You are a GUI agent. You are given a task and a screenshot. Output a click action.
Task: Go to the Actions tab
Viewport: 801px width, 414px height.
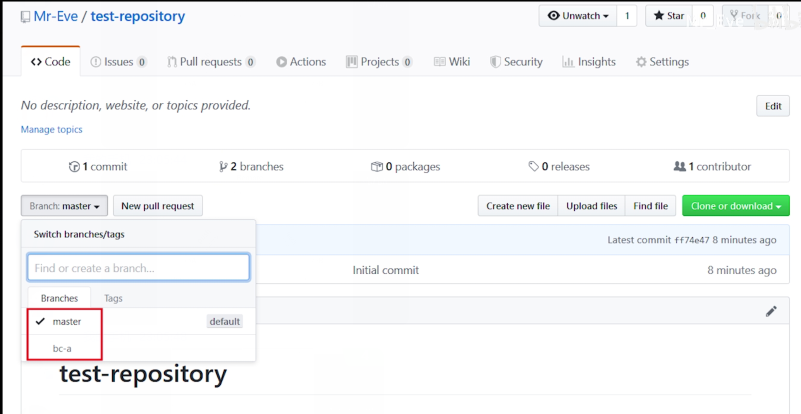pos(301,62)
